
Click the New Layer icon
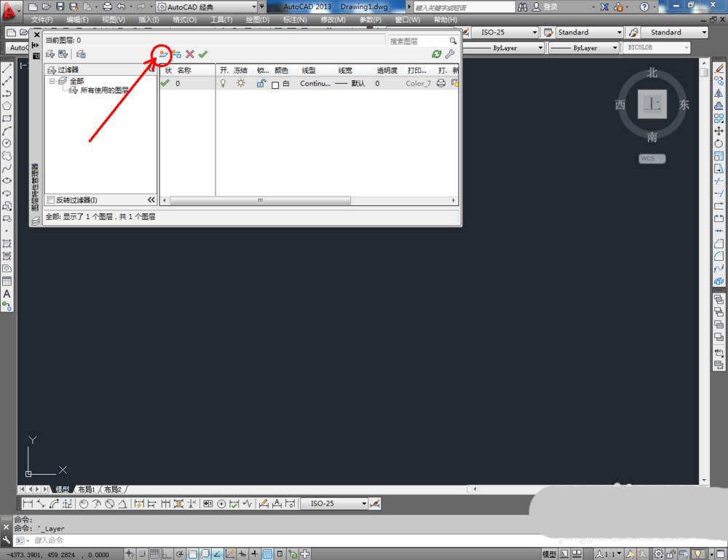163,55
